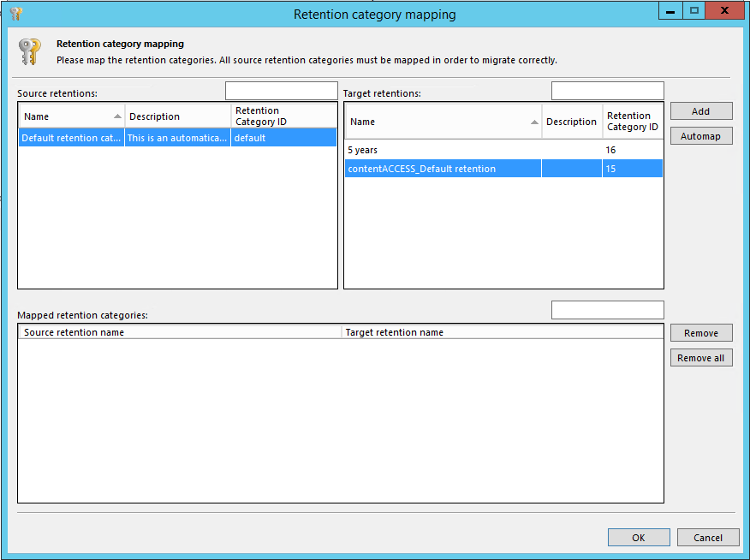Click Remove all mapped categories
Screen dimensions: 750x560
click(x=700, y=358)
